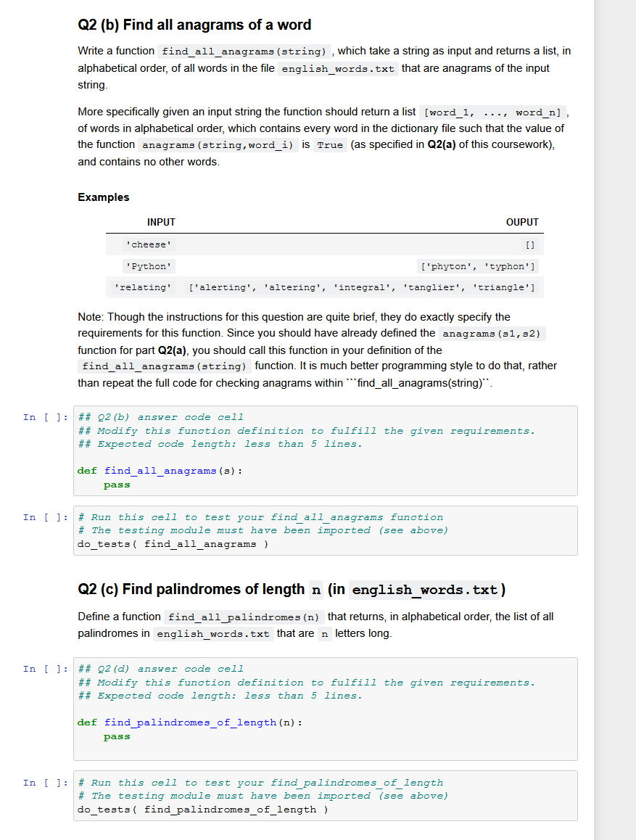Click bold 'Q2(a)' reference in the note paragraph

(173, 350)
